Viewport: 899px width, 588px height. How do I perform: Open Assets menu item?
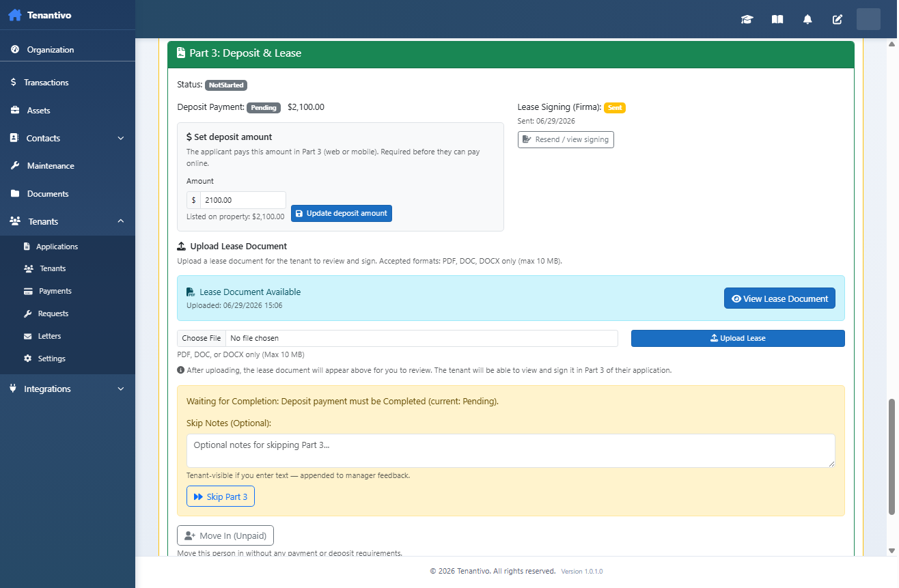point(68,110)
